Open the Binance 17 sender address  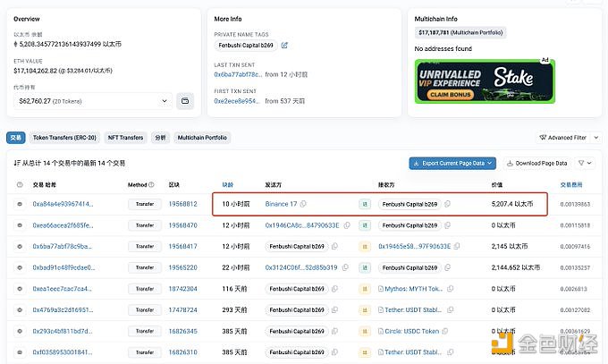[x=281, y=204]
